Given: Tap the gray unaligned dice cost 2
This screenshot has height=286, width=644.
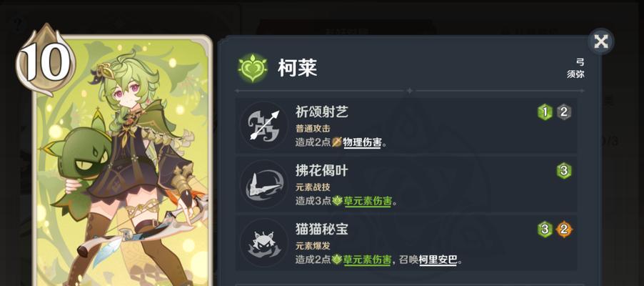Looking at the screenshot, I should click(x=564, y=112).
